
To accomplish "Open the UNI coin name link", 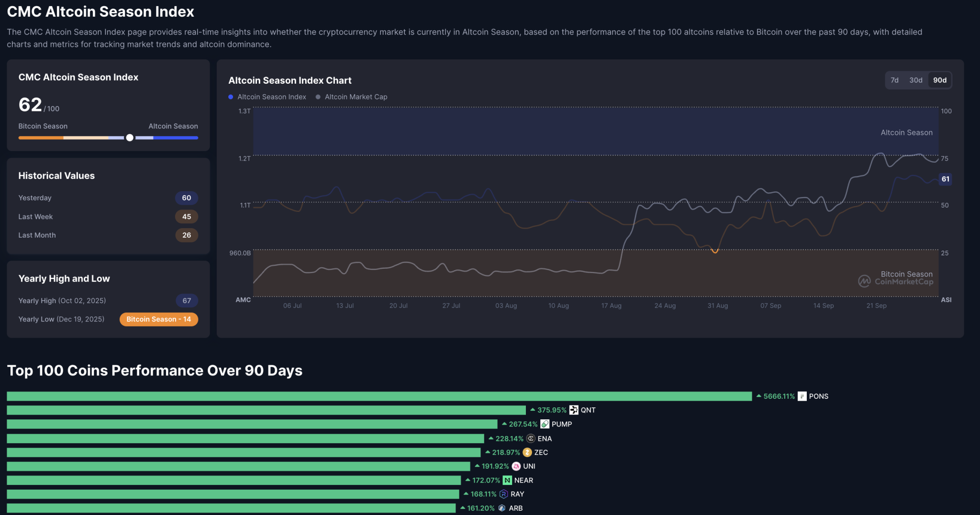I will [529, 466].
